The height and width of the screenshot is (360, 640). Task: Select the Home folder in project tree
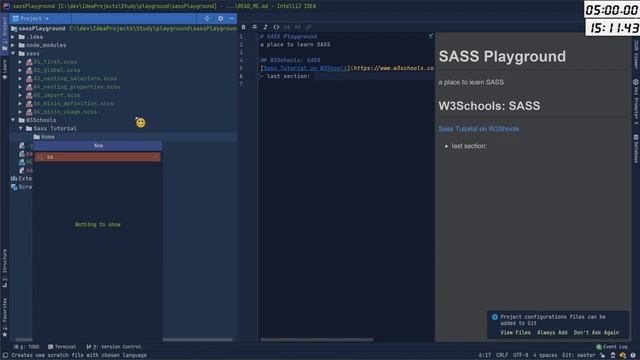[x=44, y=137]
